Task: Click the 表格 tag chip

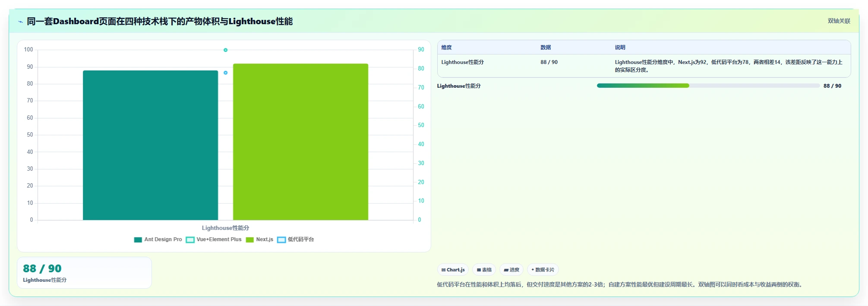Action: pyautogui.click(x=484, y=270)
